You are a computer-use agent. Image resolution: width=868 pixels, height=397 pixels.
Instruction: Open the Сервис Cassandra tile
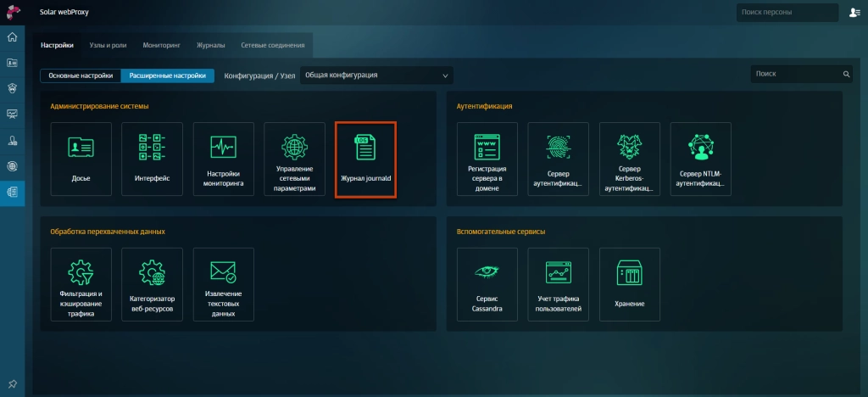tap(487, 284)
